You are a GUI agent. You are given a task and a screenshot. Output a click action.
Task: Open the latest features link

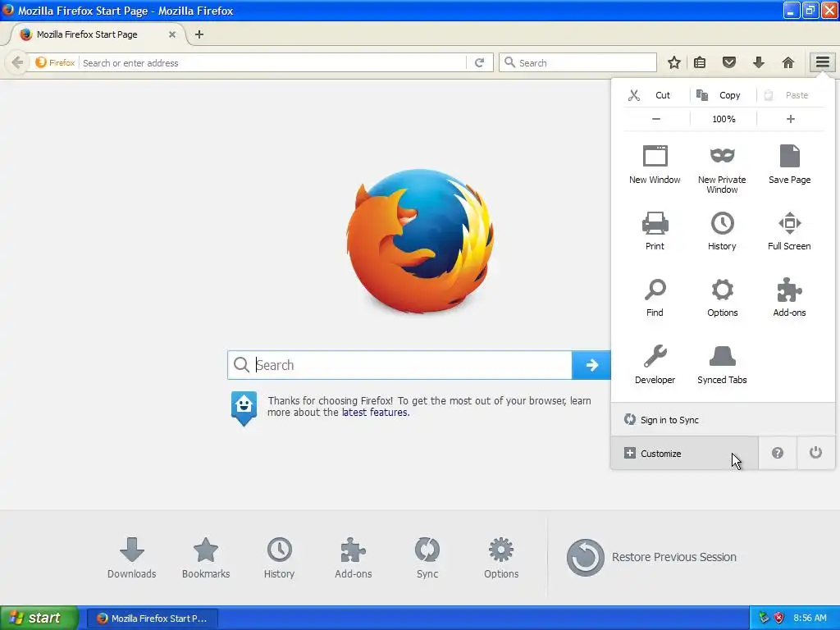[375, 413]
